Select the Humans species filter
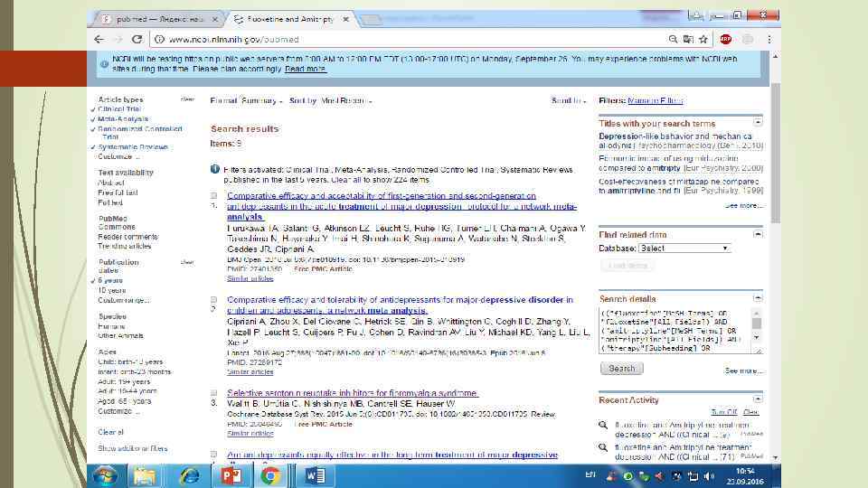Viewport: 868px width, 488px height. pyautogui.click(x=111, y=326)
